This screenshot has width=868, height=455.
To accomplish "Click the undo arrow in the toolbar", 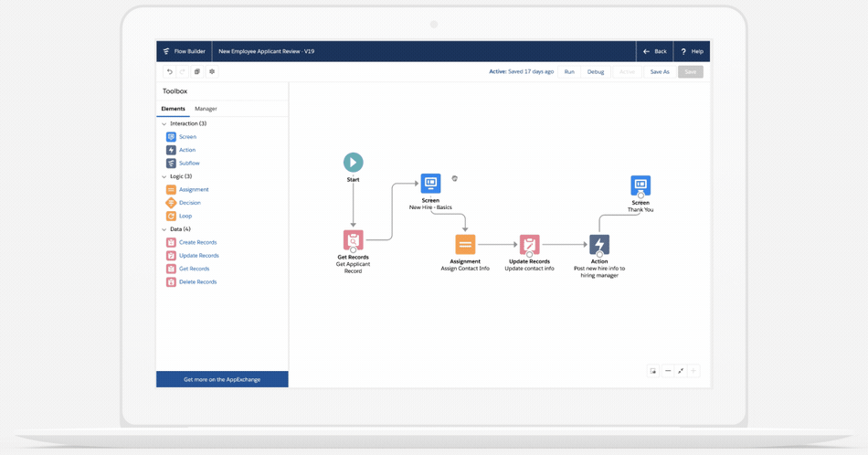I will coord(169,72).
